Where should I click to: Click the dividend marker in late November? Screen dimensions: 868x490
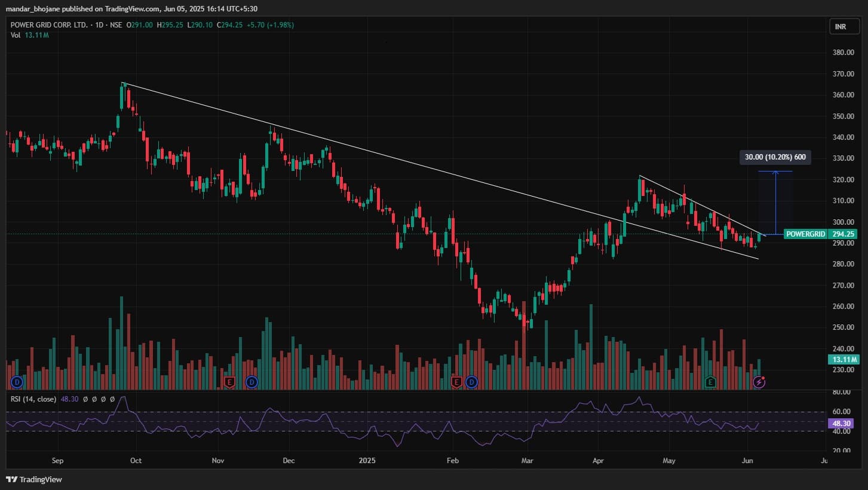(x=251, y=381)
